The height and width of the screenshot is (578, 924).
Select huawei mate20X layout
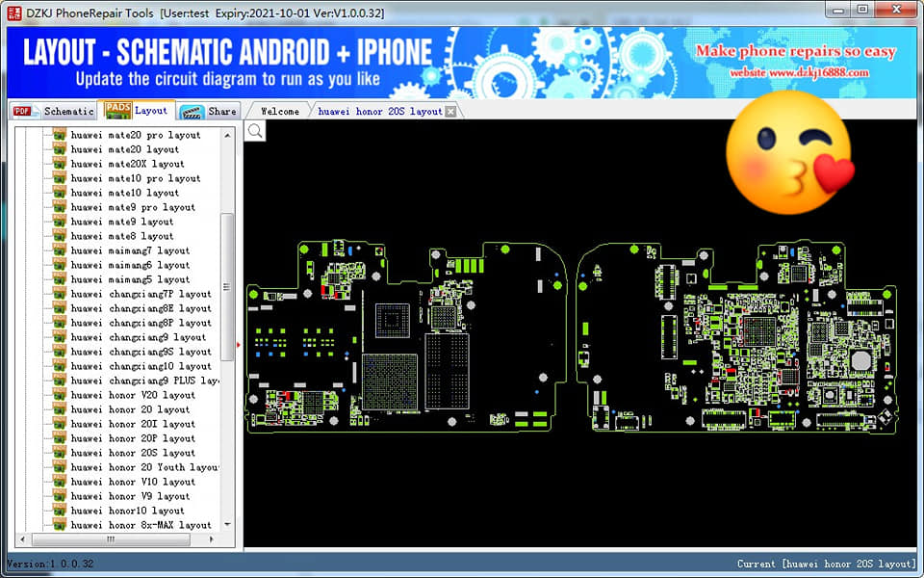127,164
